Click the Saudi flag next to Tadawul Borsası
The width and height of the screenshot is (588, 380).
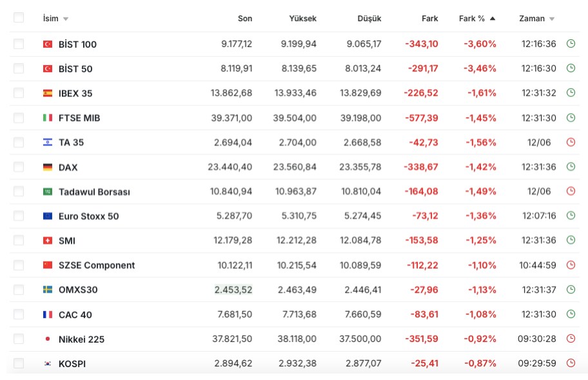tap(48, 191)
